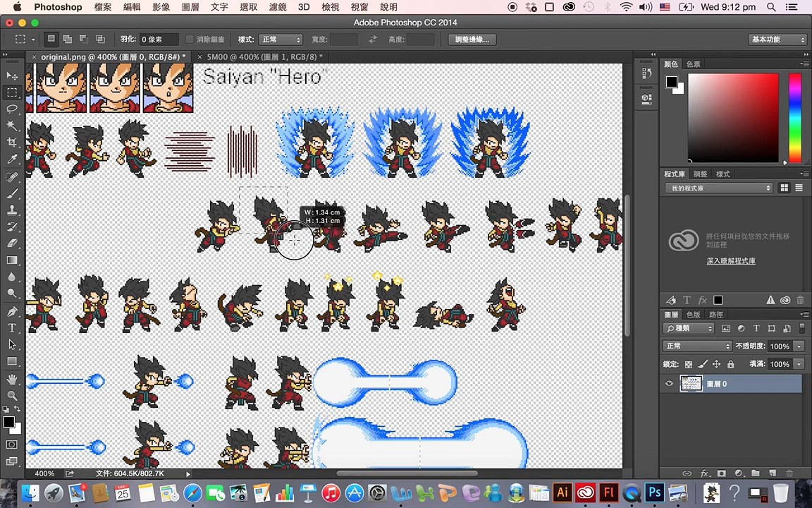812x508 pixels.
Task: Pick the Magic Wand tool
Action: click(12, 126)
